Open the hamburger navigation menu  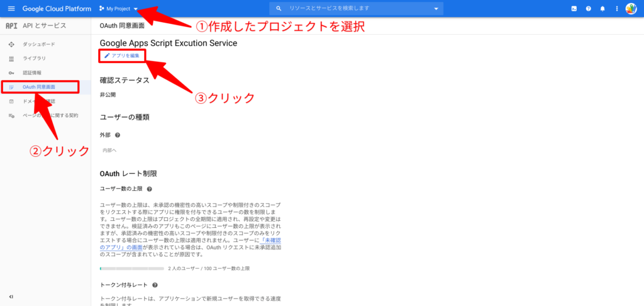click(11, 9)
